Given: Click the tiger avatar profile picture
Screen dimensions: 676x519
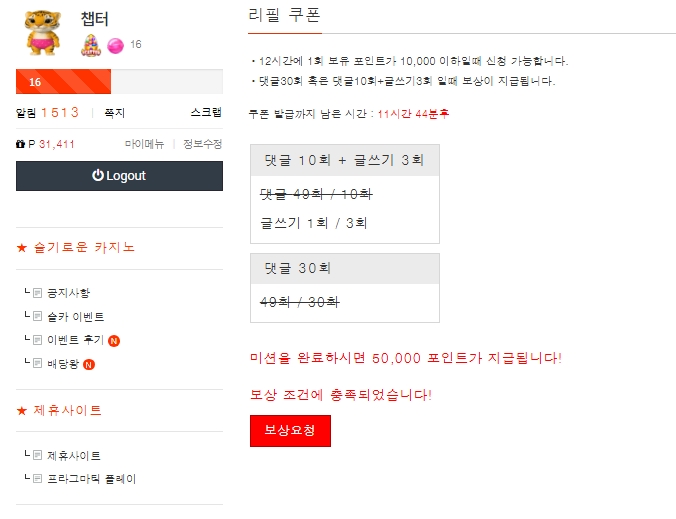Looking at the screenshot, I should click(x=44, y=33).
